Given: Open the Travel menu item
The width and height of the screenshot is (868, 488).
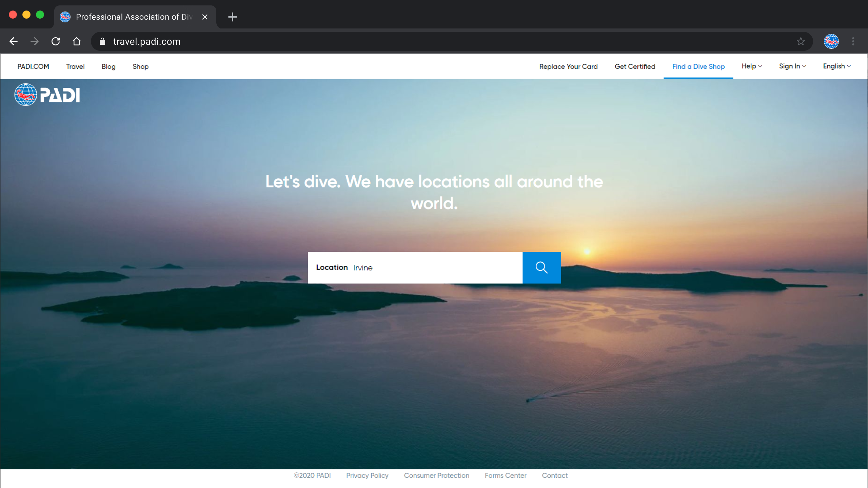Looking at the screenshot, I should (x=75, y=67).
